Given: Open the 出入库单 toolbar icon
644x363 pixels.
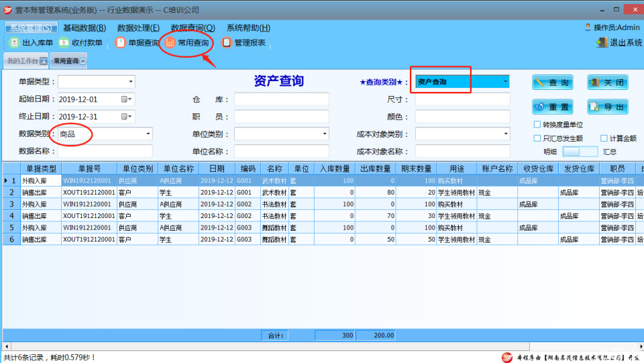Looking at the screenshot, I should click(x=14, y=43).
